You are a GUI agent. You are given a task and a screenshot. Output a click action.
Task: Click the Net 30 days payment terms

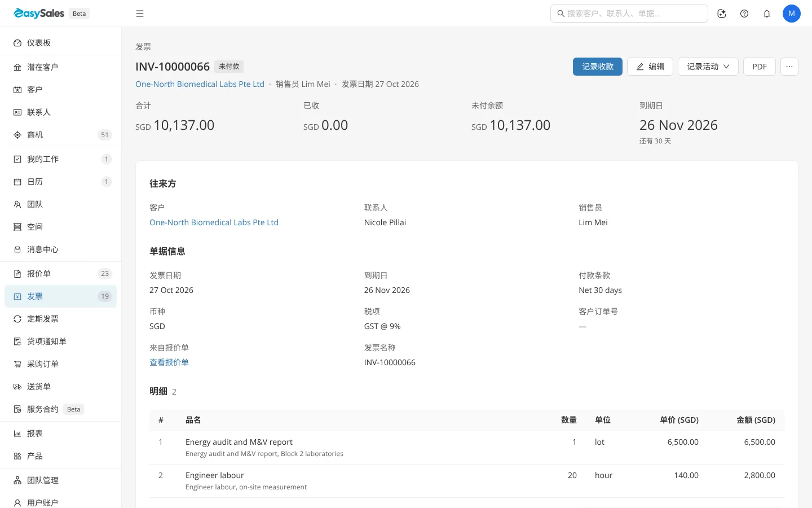tap(600, 290)
